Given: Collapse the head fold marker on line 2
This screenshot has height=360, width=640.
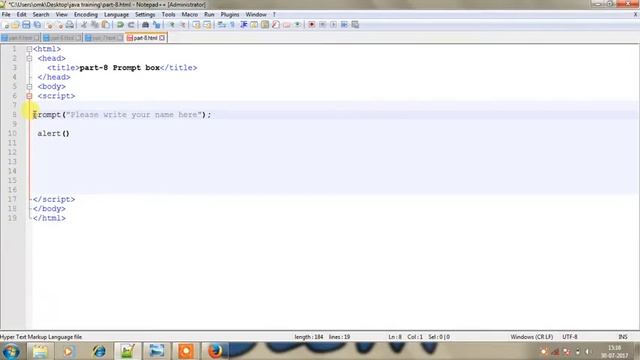Looking at the screenshot, I should point(29,58).
